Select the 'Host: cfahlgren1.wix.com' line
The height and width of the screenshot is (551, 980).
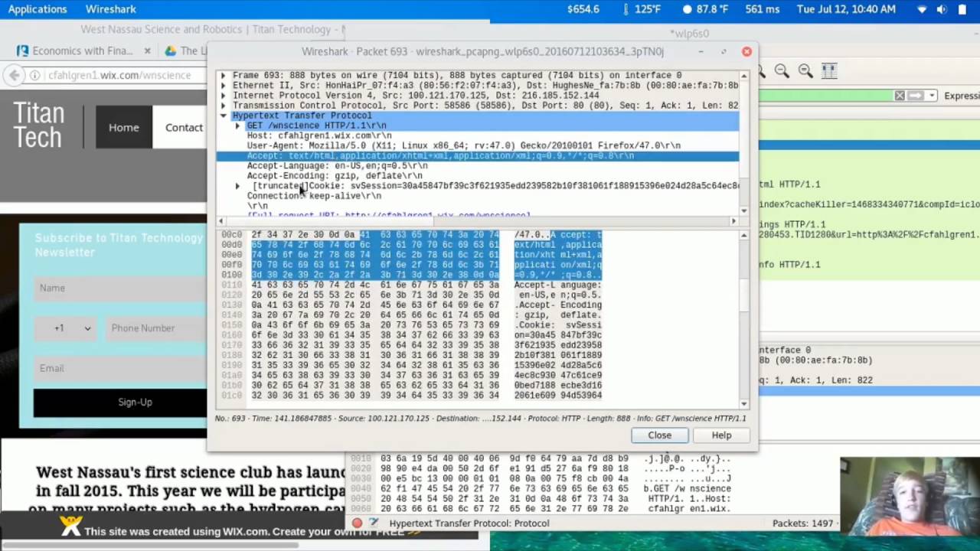tap(319, 135)
